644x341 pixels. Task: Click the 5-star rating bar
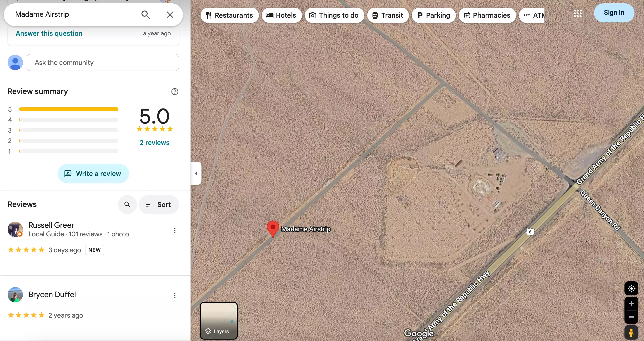click(69, 109)
